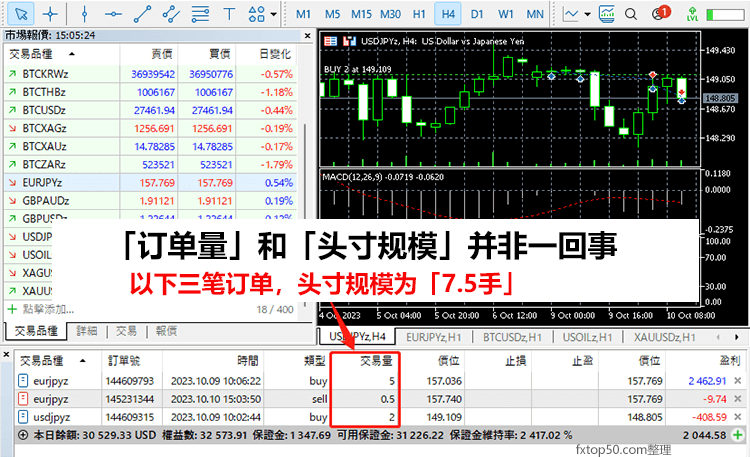The width and height of the screenshot is (750, 457).
Task: Switch to W1 timeframe
Action: [x=506, y=14]
